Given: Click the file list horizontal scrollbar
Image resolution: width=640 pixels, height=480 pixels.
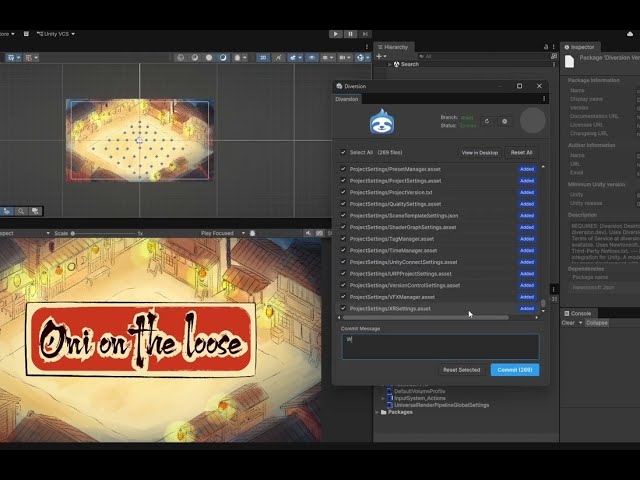Looking at the screenshot, I should tap(426, 318).
